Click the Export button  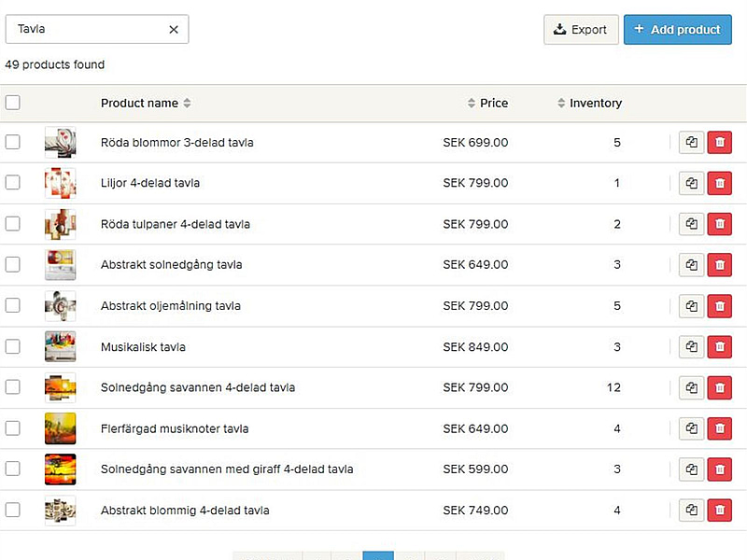(x=581, y=30)
